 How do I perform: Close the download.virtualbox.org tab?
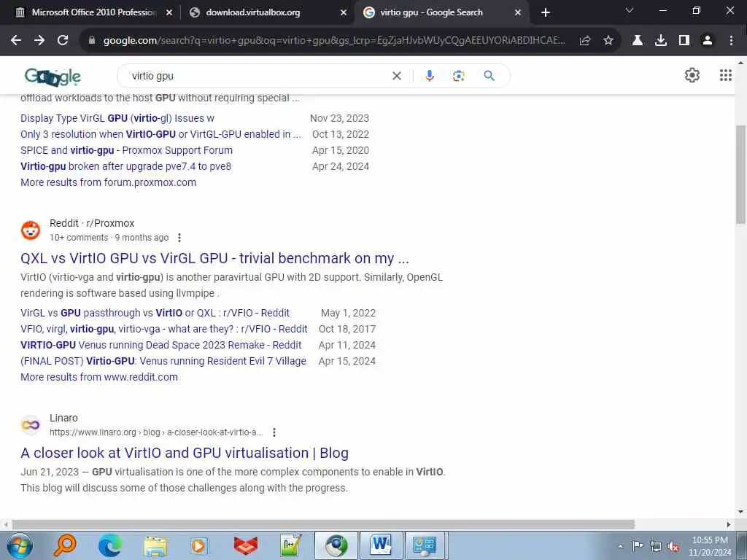(x=343, y=13)
